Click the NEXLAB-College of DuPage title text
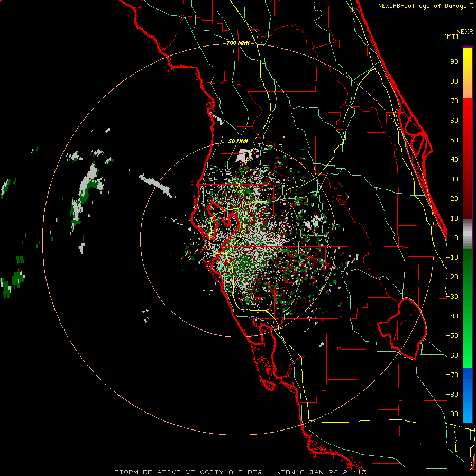476x476 pixels. [423, 6]
